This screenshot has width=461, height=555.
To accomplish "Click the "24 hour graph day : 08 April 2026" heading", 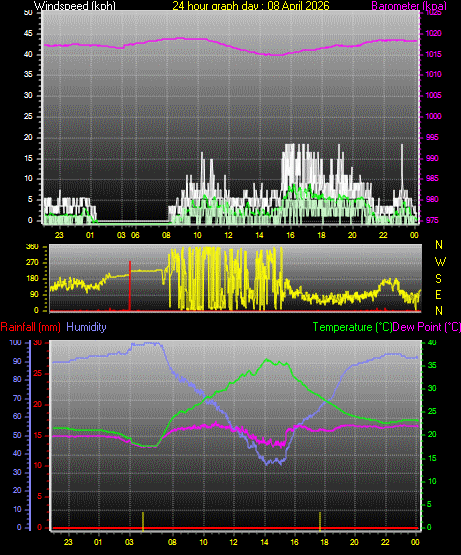I will click(x=251, y=5).
